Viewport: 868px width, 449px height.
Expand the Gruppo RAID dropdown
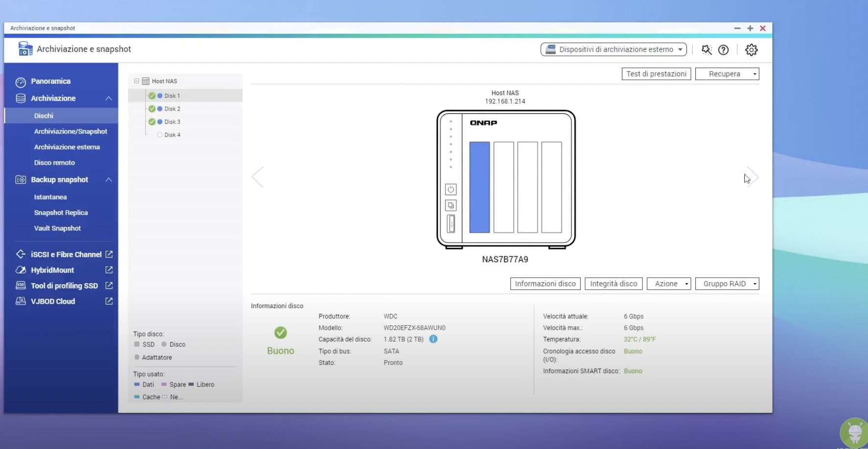(727, 284)
